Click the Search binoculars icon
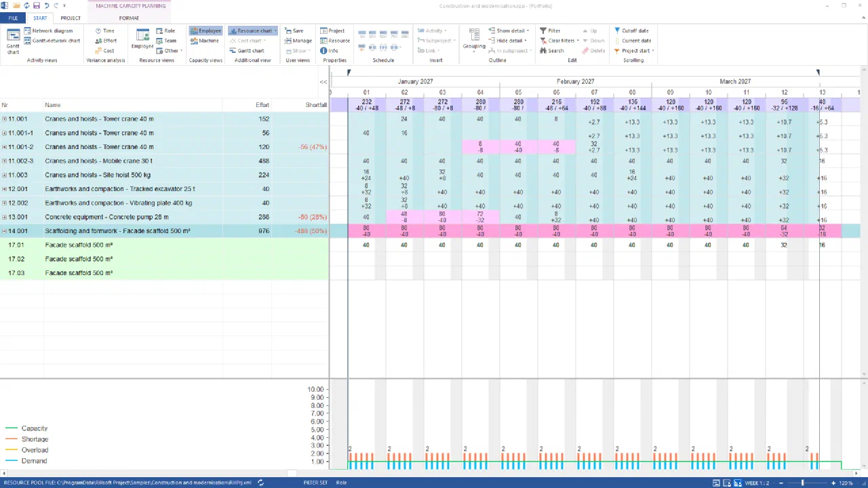The image size is (868, 488). click(x=543, y=51)
